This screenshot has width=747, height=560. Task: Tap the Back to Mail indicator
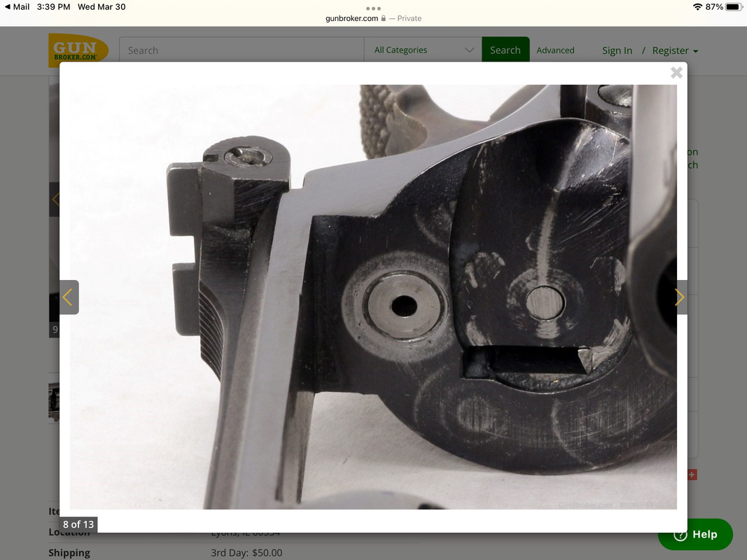click(17, 7)
